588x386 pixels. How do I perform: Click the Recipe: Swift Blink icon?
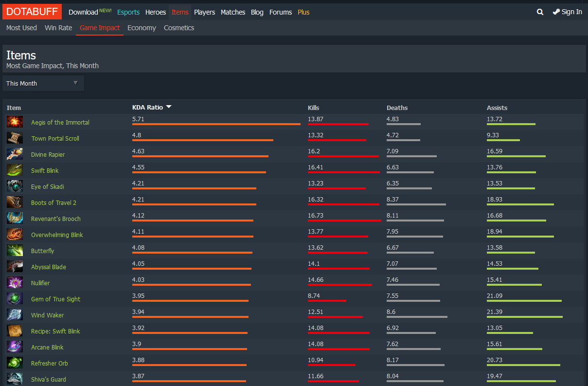coord(15,331)
